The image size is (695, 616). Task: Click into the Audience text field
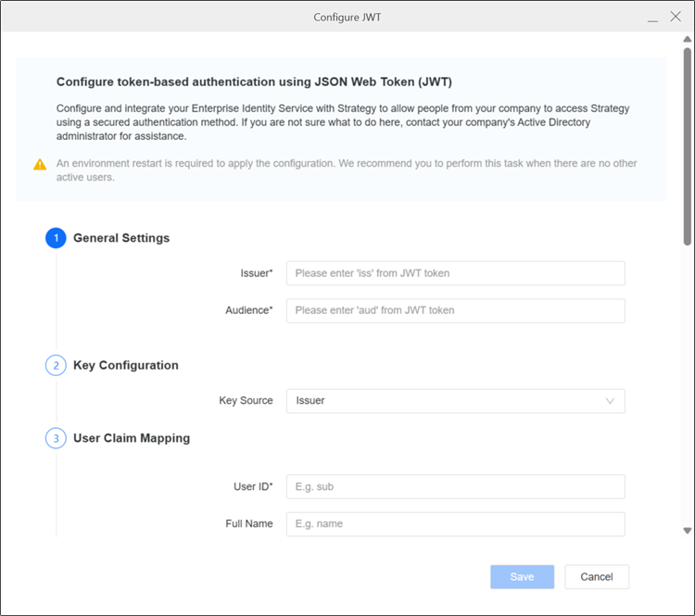click(x=455, y=310)
